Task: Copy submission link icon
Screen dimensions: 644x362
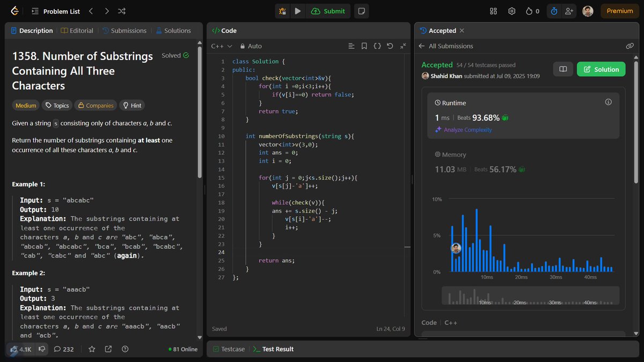Action: coord(630,46)
